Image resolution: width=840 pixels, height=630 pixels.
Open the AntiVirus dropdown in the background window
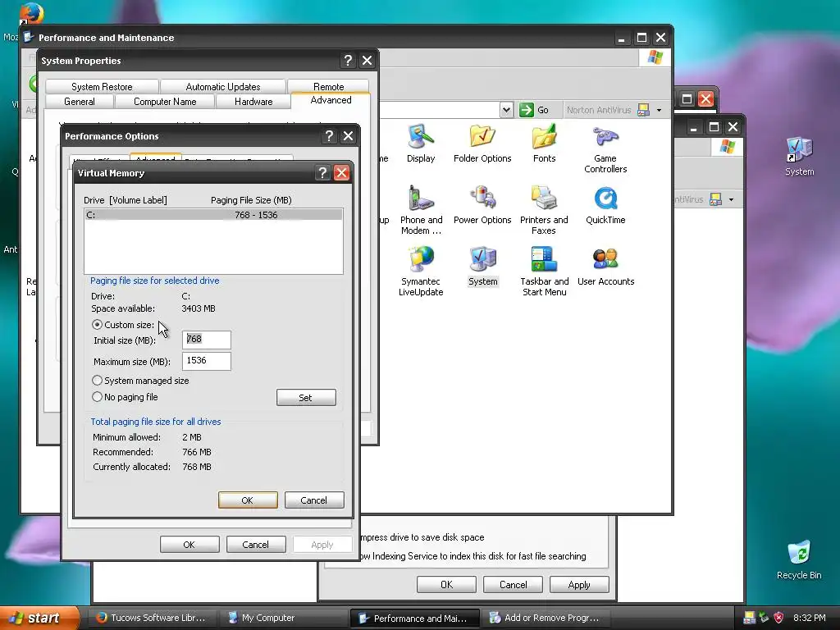[731, 200]
